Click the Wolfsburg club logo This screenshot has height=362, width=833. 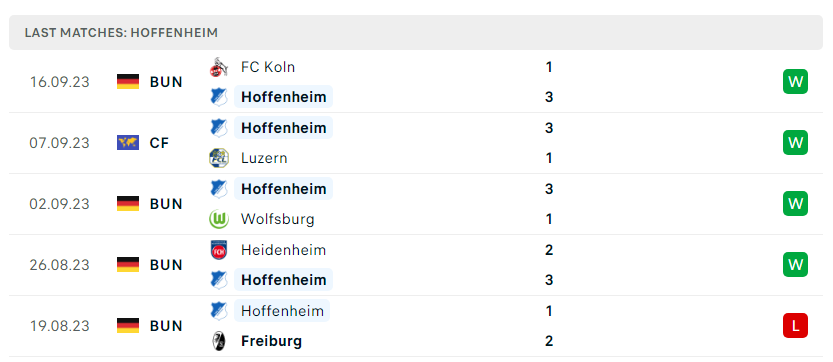(x=218, y=219)
